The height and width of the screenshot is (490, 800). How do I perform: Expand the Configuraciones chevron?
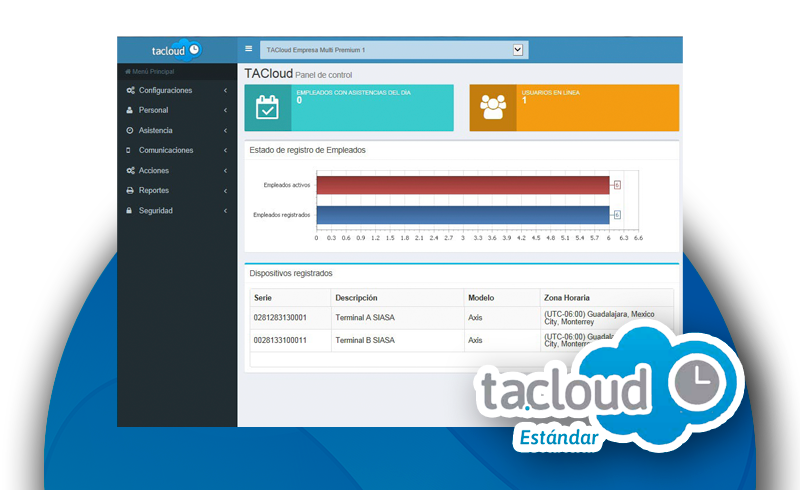tap(225, 90)
